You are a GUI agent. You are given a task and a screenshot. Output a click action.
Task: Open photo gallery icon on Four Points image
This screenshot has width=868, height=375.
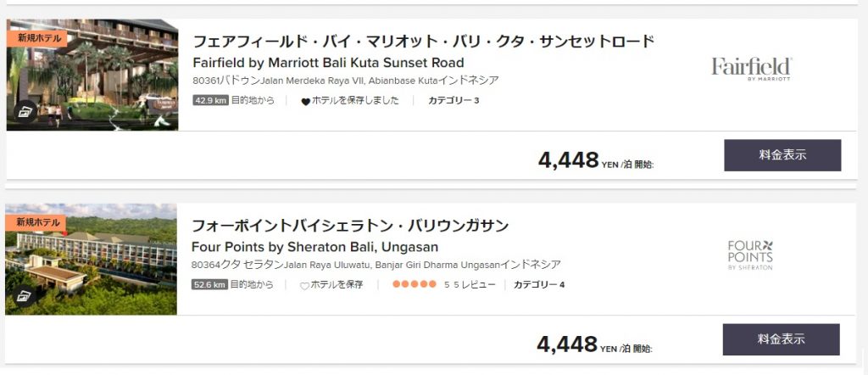click(23, 294)
